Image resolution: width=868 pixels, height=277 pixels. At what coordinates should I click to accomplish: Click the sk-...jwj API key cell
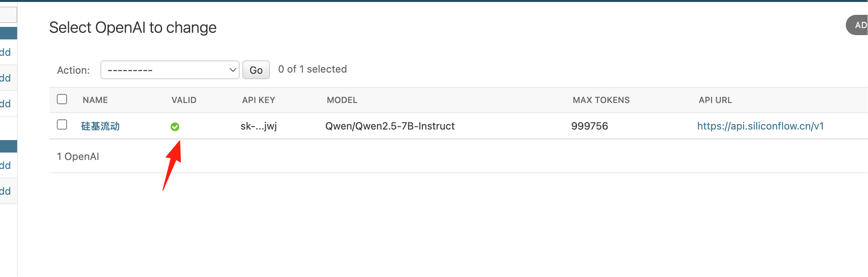click(x=259, y=126)
